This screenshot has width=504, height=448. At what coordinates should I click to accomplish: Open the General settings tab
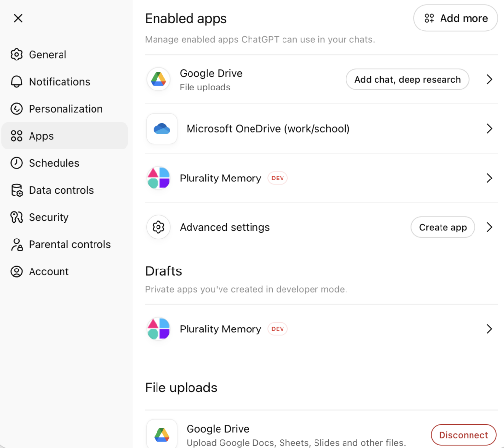(47, 55)
